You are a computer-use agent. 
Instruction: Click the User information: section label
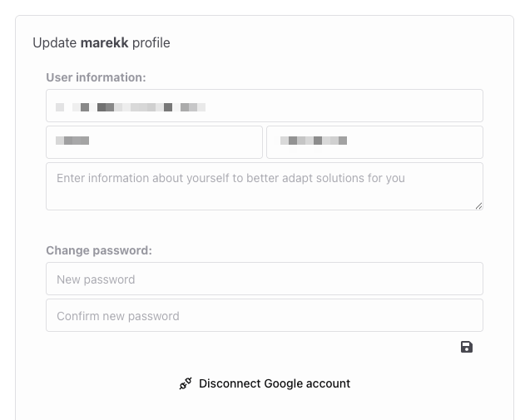[96, 77]
